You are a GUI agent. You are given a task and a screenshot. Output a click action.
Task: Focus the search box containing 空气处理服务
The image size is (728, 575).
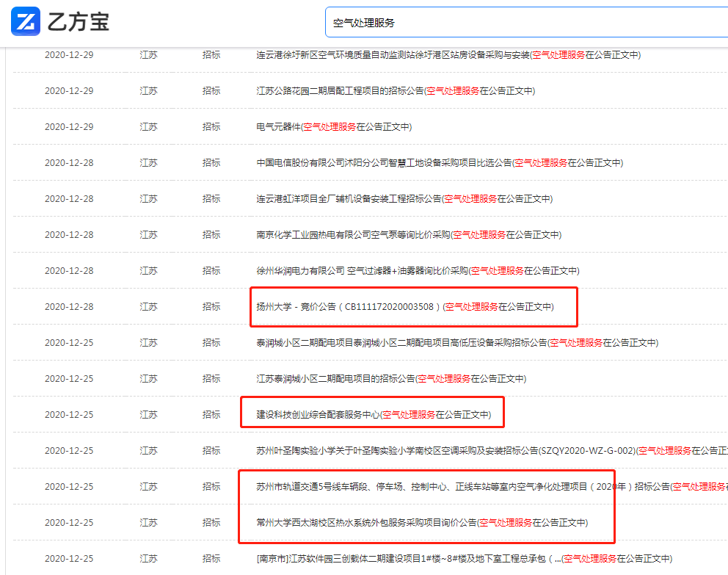pos(526,22)
